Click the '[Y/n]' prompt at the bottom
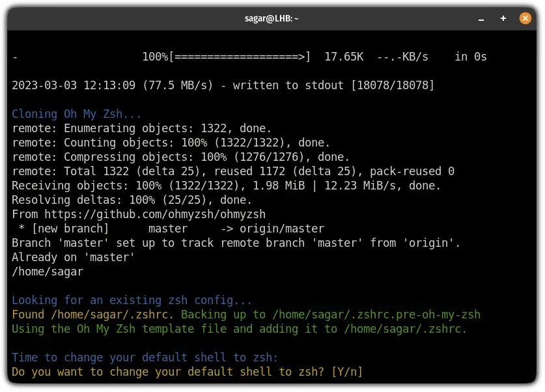Image resolution: width=545 pixels, height=392 pixels. click(347, 372)
